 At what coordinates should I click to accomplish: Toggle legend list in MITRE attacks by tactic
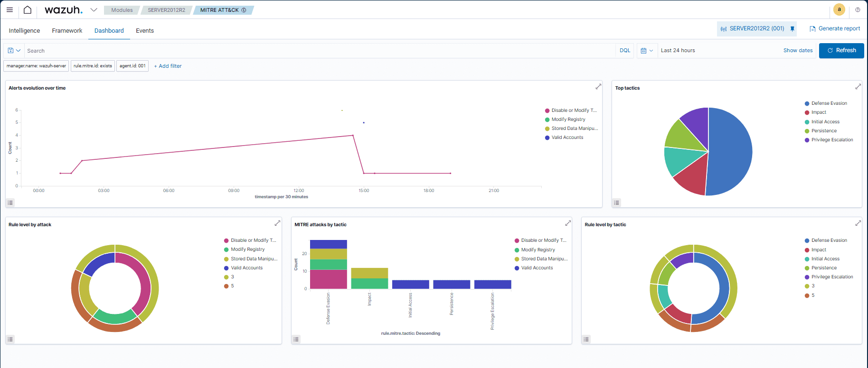pyautogui.click(x=296, y=339)
